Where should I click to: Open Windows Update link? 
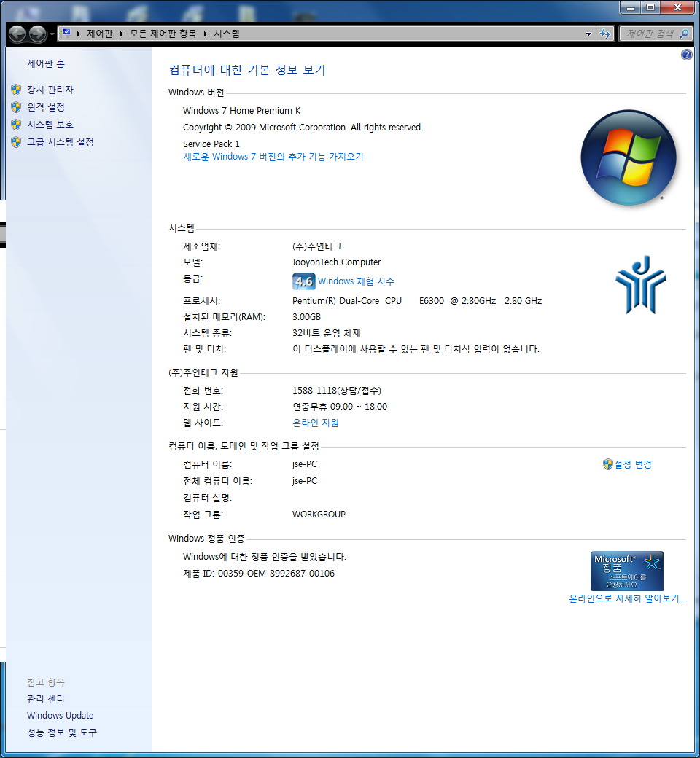[x=61, y=716]
